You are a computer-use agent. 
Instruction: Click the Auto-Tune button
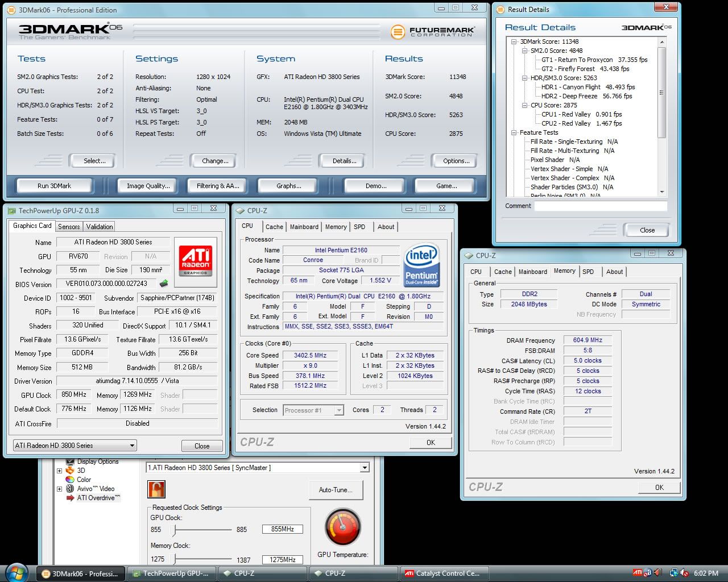(x=336, y=490)
